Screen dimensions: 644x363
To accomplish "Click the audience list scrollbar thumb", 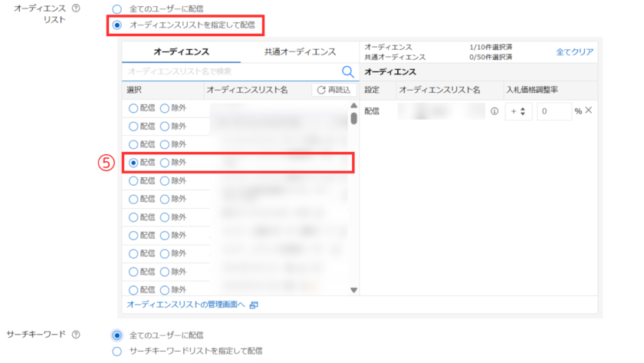I will click(x=353, y=118).
